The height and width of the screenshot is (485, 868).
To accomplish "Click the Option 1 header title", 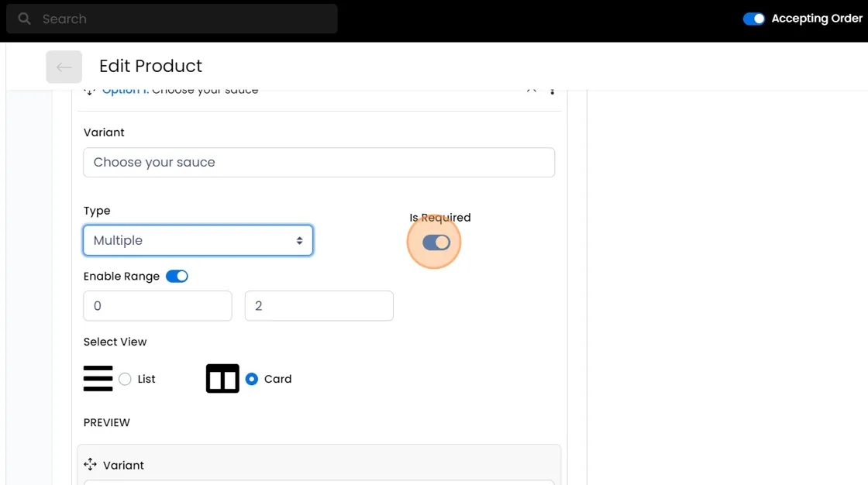I will (180, 91).
